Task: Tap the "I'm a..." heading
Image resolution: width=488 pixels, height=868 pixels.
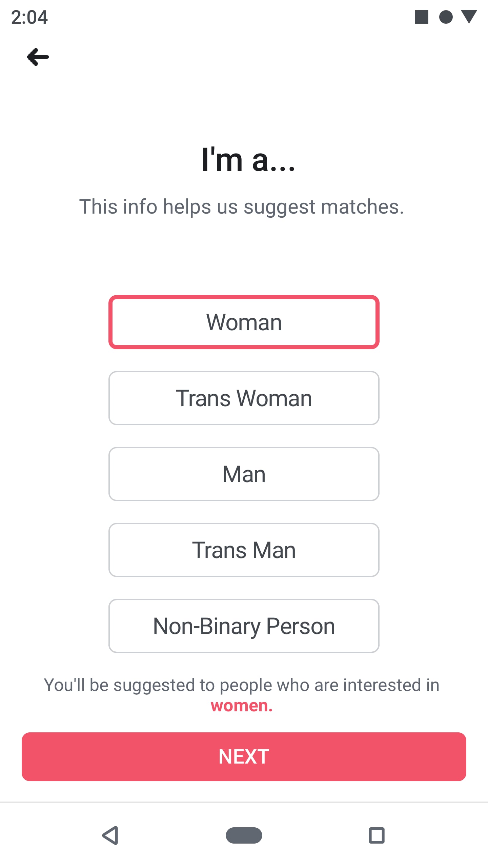Action: 248,159
